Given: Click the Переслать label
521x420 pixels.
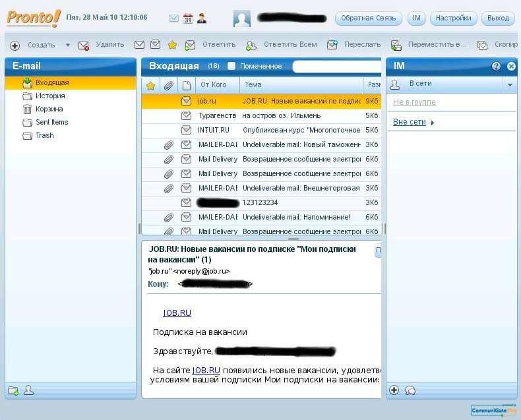Looking at the screenshot, I should click(x=362, y=45).
